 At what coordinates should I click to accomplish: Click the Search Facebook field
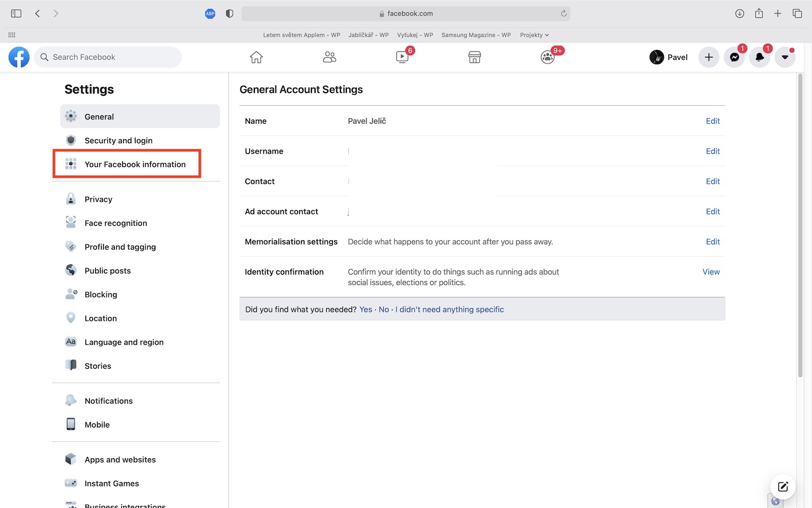point(108,57)
